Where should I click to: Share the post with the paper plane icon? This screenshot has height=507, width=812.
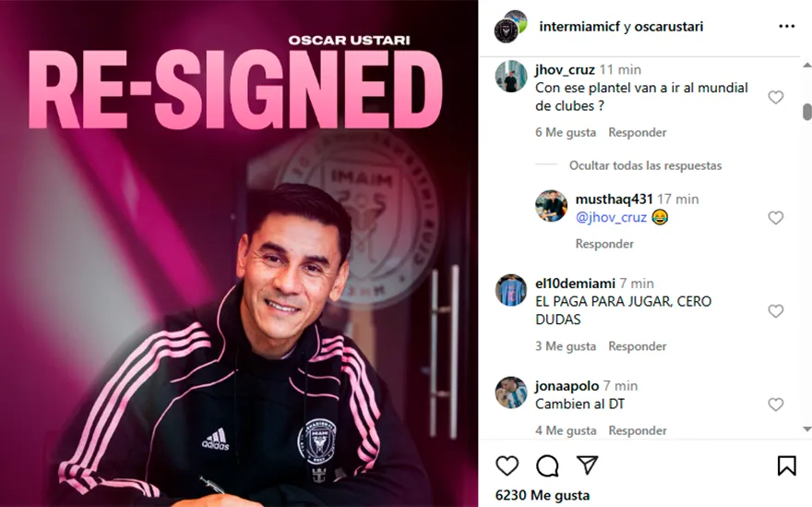(587, 465)
